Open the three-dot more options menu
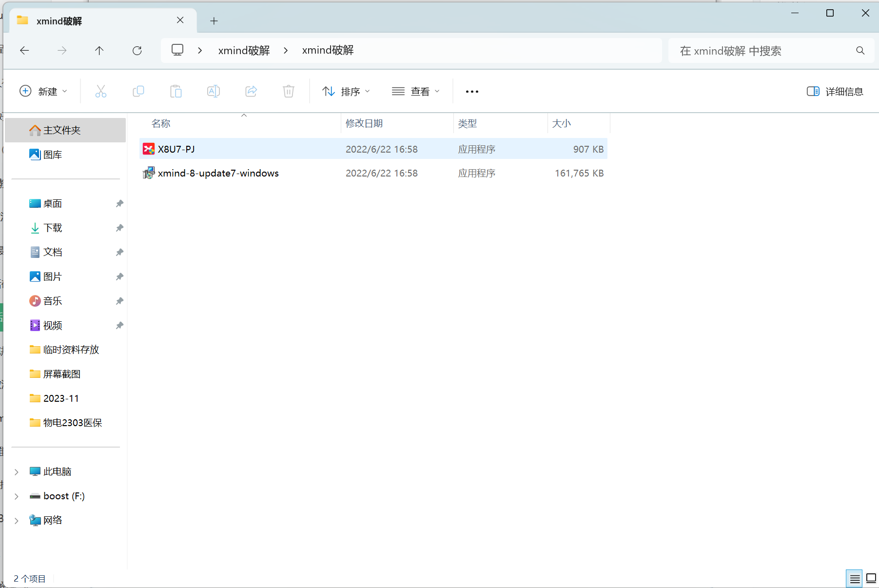Screen dimensions: 879x588 472,92
